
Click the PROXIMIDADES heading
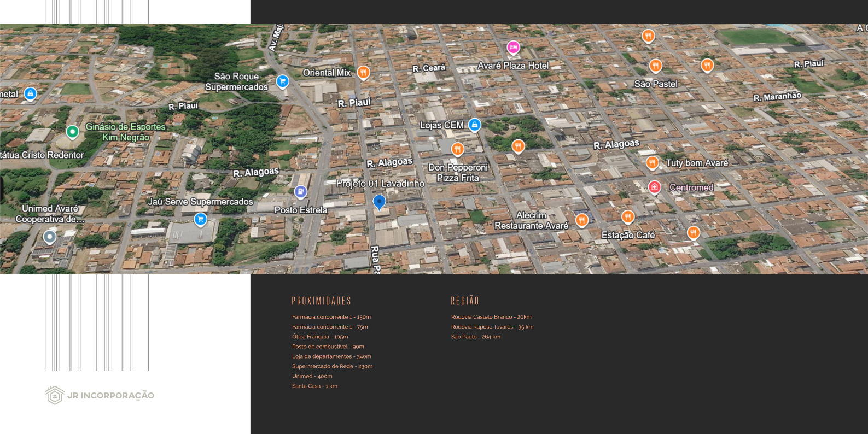tap(322, 301)
